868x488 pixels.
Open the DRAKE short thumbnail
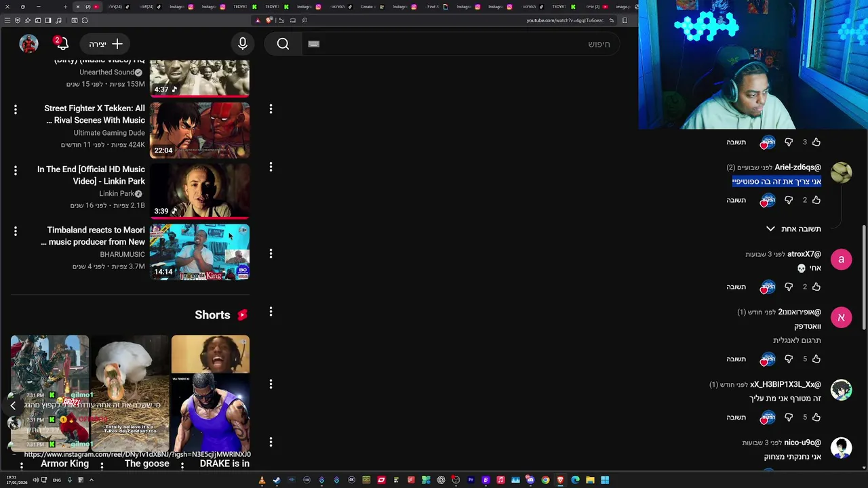click(x=210, y=394)
